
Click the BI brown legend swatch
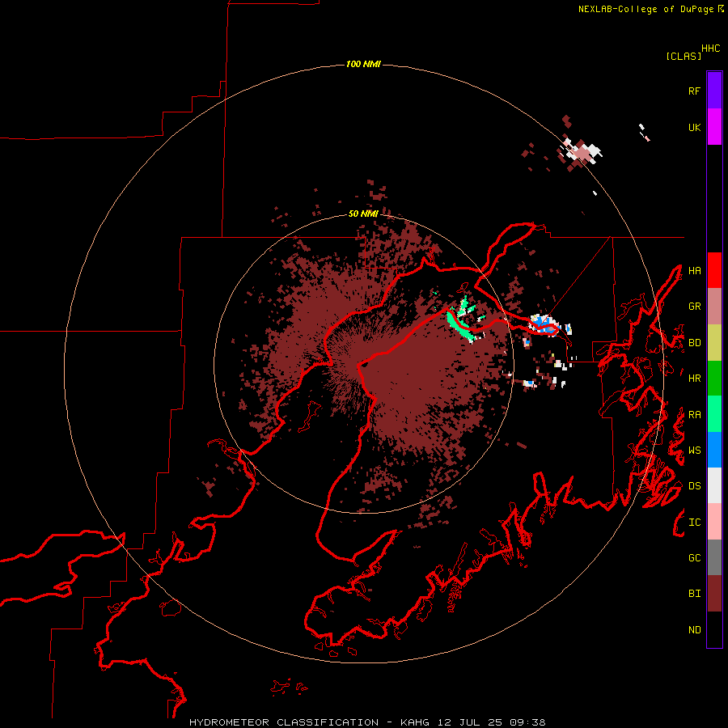714,594
